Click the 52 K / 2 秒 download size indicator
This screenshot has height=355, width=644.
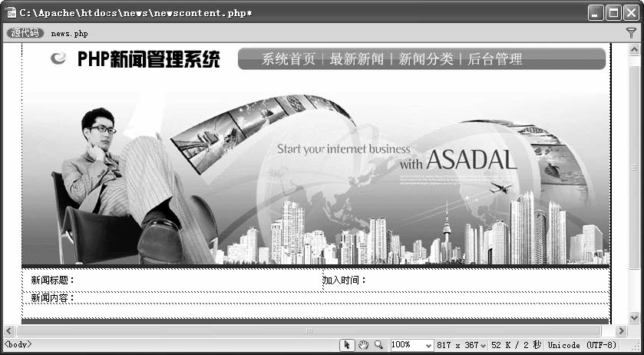click(516, 345)
